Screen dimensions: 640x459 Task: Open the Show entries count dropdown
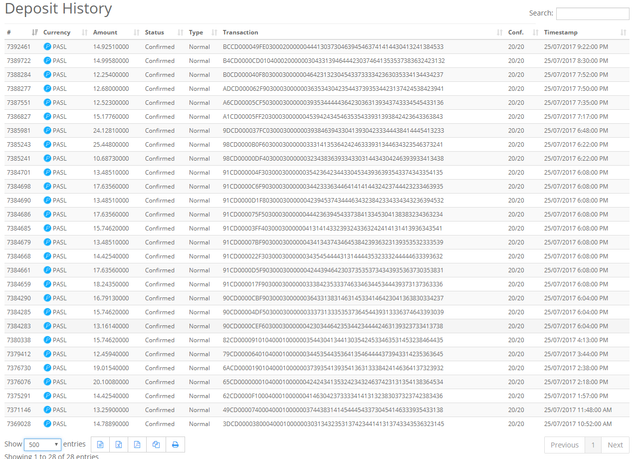point(42,444)
